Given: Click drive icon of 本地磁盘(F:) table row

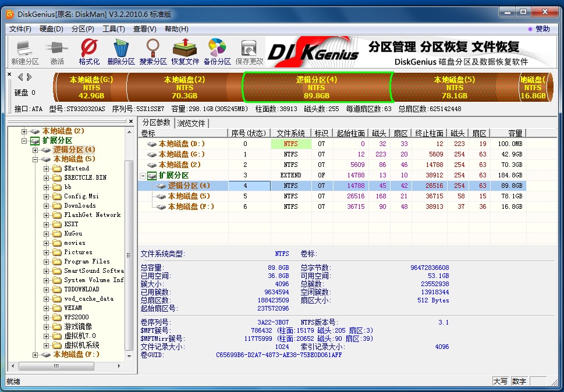Looking at the screenshot, I should pos(161,206).
